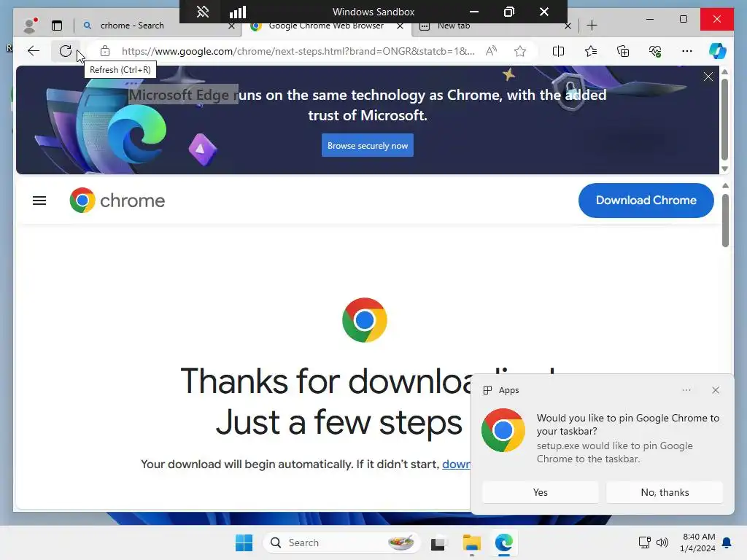
Task: Close the Google Chrome Web Browser tab
Action: pos(400,26)
